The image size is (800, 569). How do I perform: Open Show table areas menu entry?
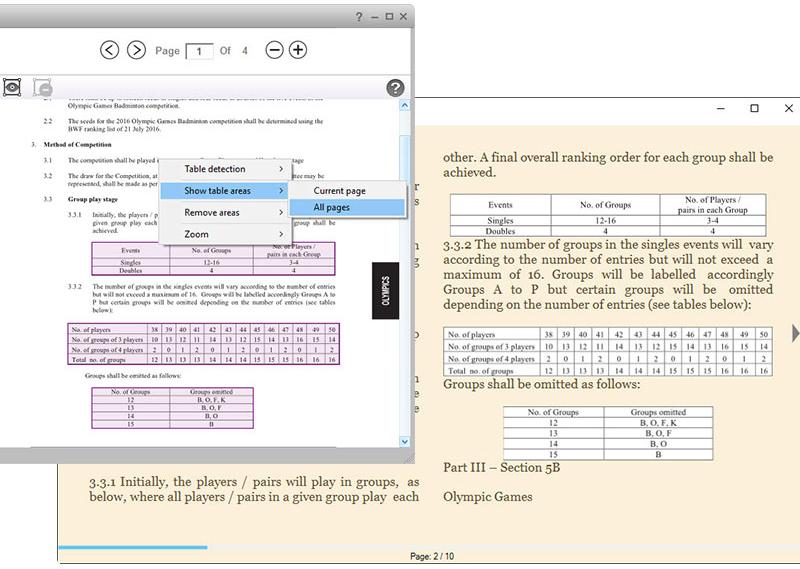point(226,191)
